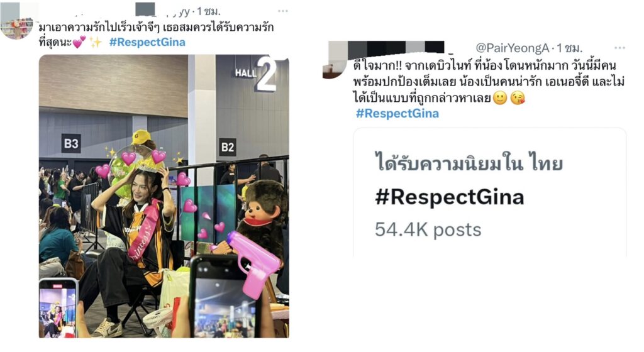This screenshot has width=644, height=352.
Task: Visit the @PairYeongA profile handle
Action: click(x=512, y=48)
